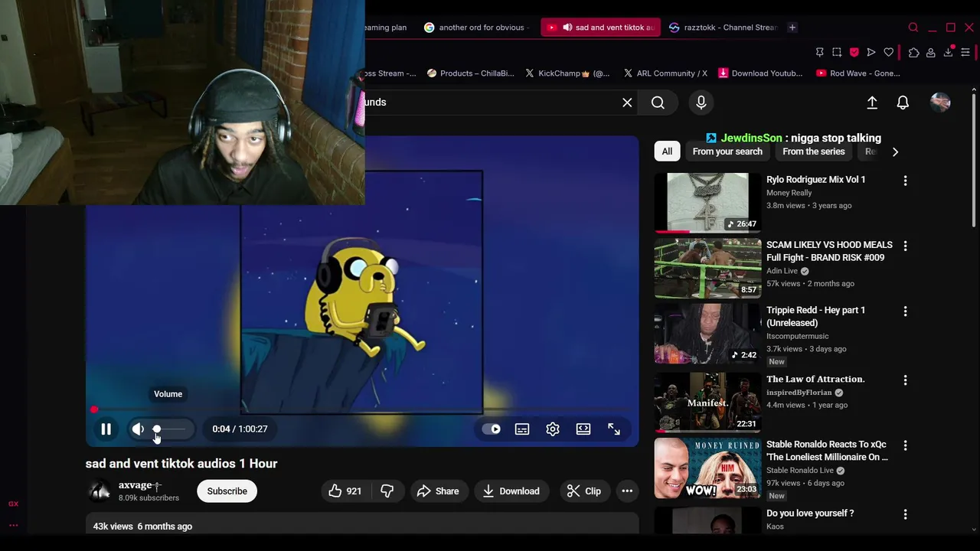Open options for Do you love yourself
Viewport: 980px width, 551px height.
[x=905, y=514]
